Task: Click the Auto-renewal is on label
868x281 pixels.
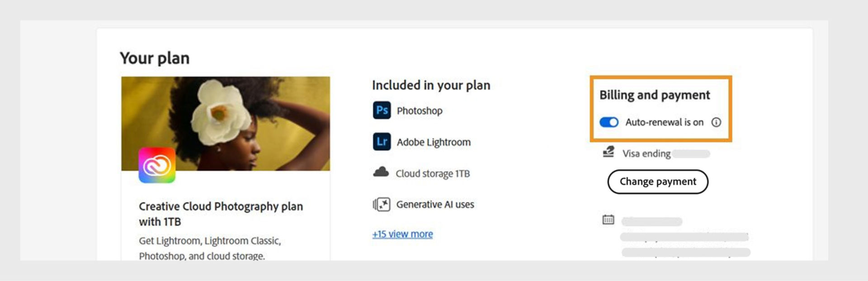Action: tap(664, 122)
